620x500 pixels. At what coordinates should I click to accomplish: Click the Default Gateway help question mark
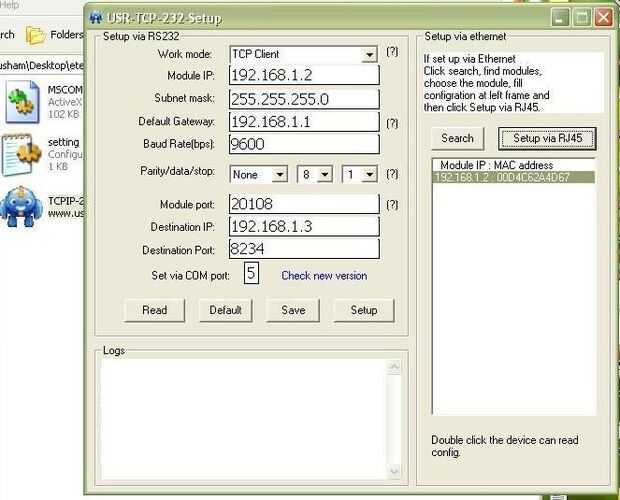pyautogui.click(x=392, y=124)
